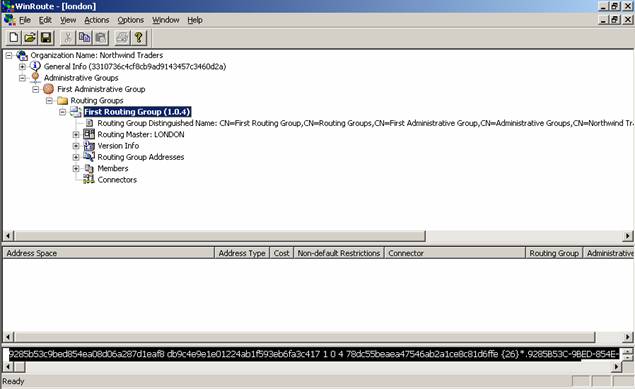635x389 pixels.
Task: Minimize the inner london document window
Action: tap(603, 19)
